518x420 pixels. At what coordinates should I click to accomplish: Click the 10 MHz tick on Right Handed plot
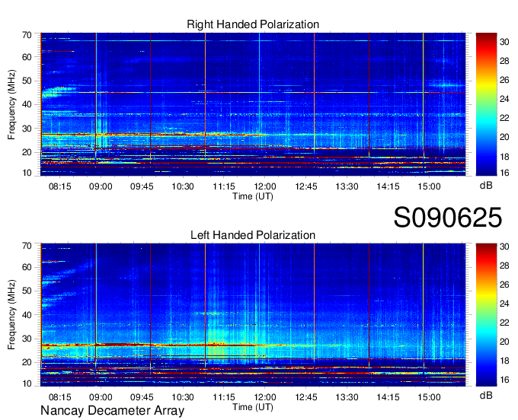(x=27, y=173)
